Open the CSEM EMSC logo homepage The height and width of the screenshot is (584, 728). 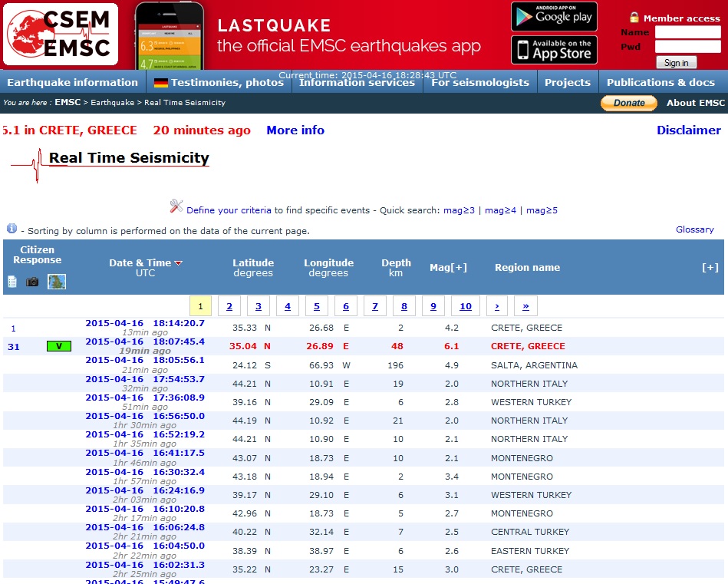coord(61,35)
